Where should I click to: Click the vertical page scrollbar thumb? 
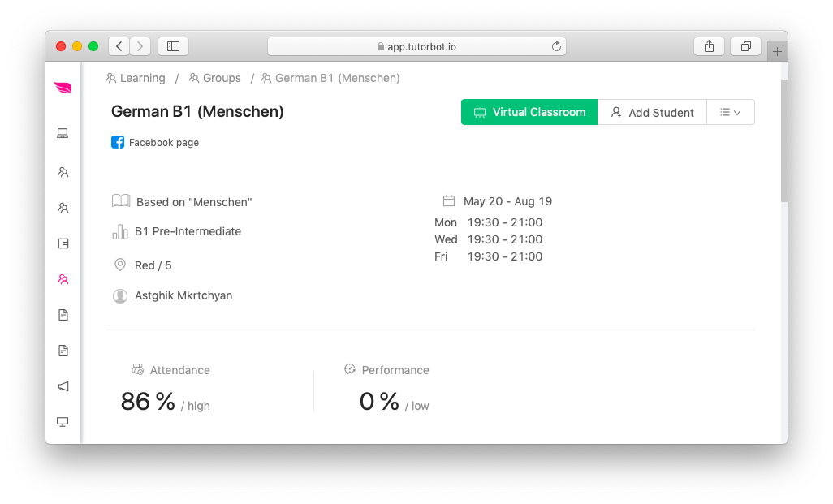coord(784,140)
